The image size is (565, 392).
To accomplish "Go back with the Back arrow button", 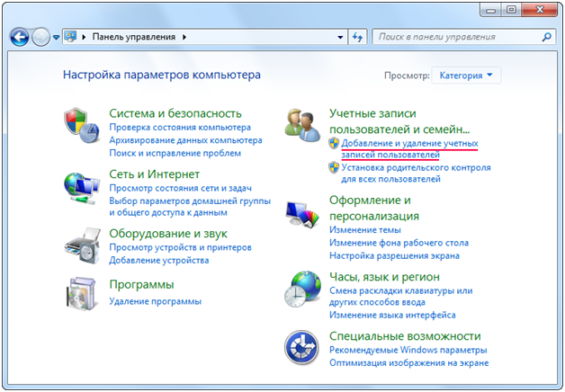I will (x=20, y=38).
